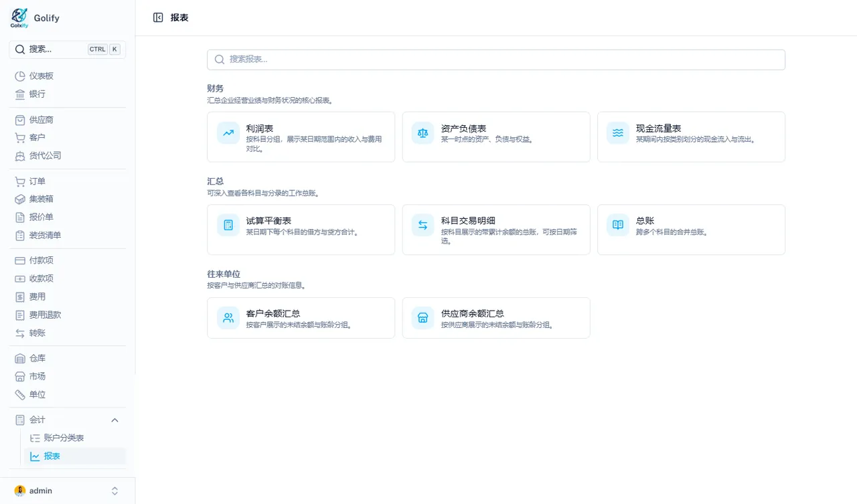Screen dimensions: 857x504
Task: Toggle the sidebar collapse icon
Action: 158,17
